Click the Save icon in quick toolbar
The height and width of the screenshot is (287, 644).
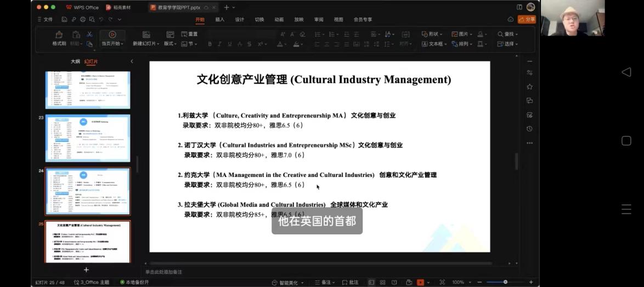[65, 19]
